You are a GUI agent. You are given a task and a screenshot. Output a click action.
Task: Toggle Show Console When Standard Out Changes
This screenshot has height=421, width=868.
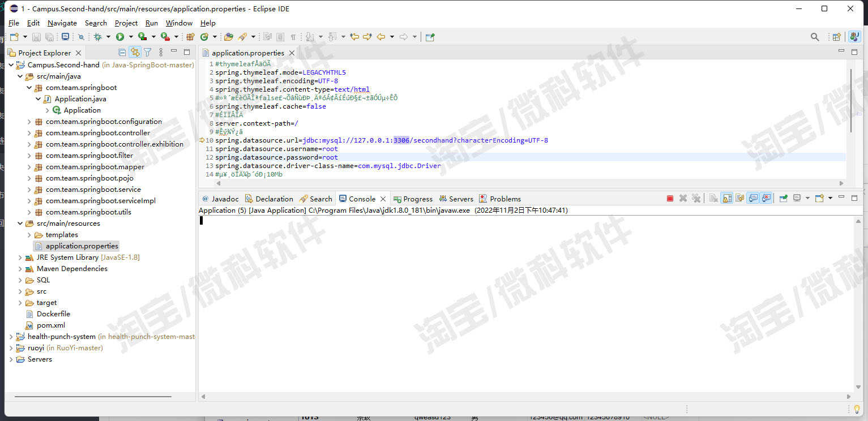(x=753, y=199)
